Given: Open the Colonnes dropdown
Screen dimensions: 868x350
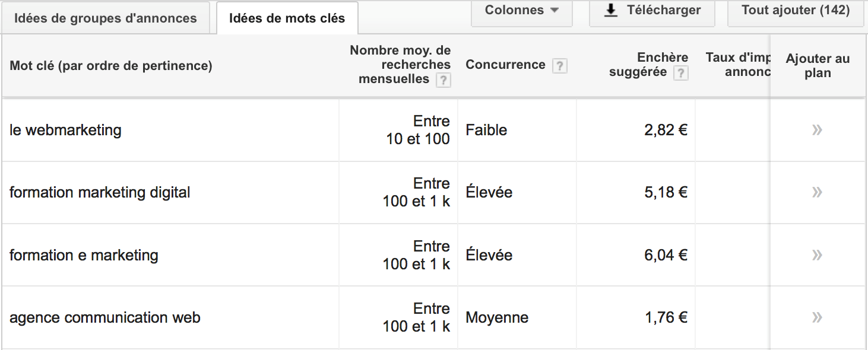Looking at the screenshot, I should 521,9.
